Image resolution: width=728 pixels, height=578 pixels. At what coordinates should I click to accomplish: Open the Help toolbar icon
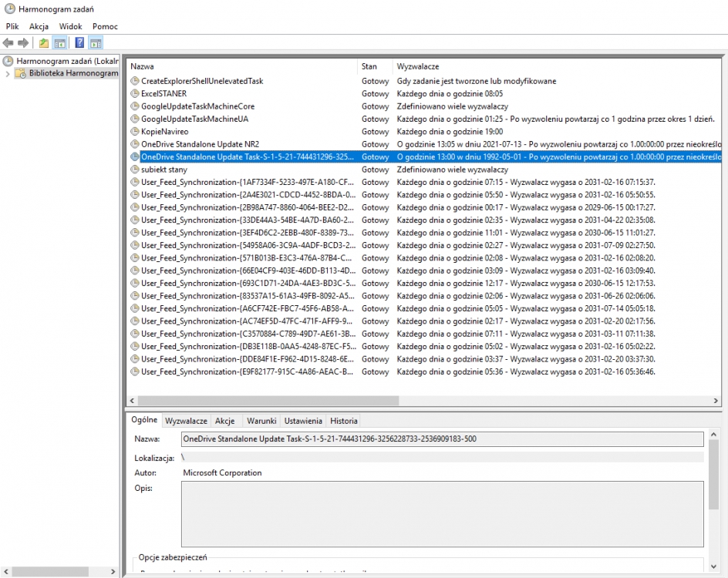click(79, 43)
